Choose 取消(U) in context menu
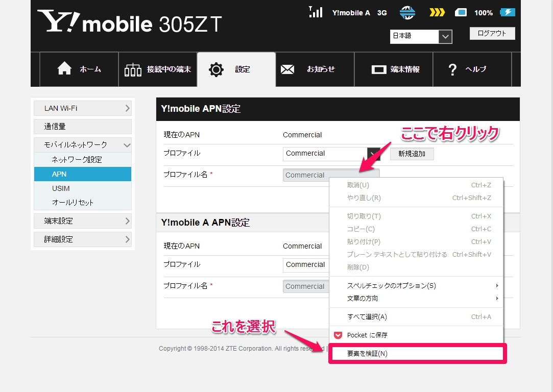The image size is (553, 392). tap(416, 185)
